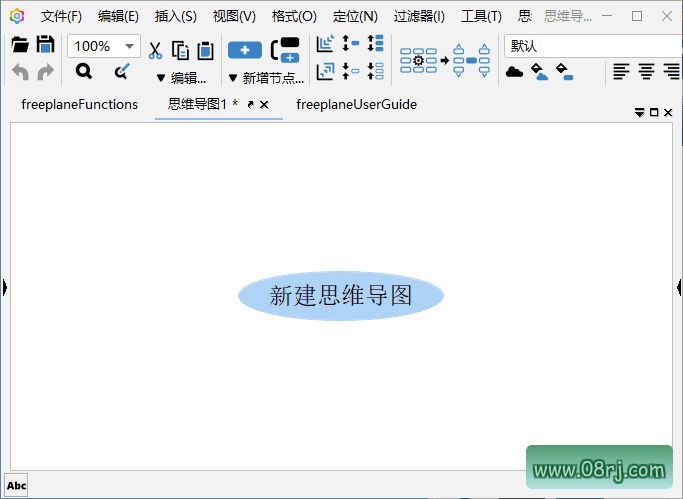Expand the left side panel arrow

point(4,287)
